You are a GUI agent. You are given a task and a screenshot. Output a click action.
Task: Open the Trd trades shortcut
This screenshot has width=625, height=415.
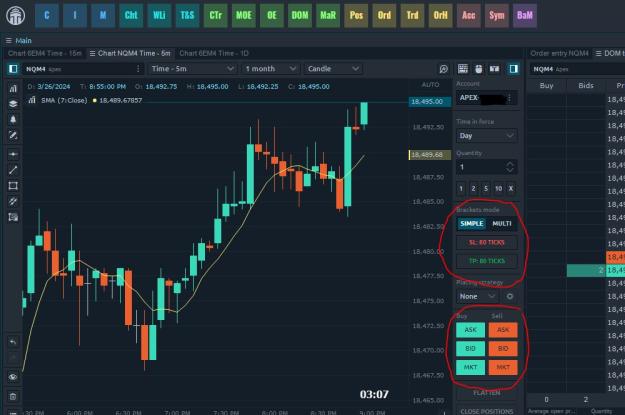click(x=412, y=16)
